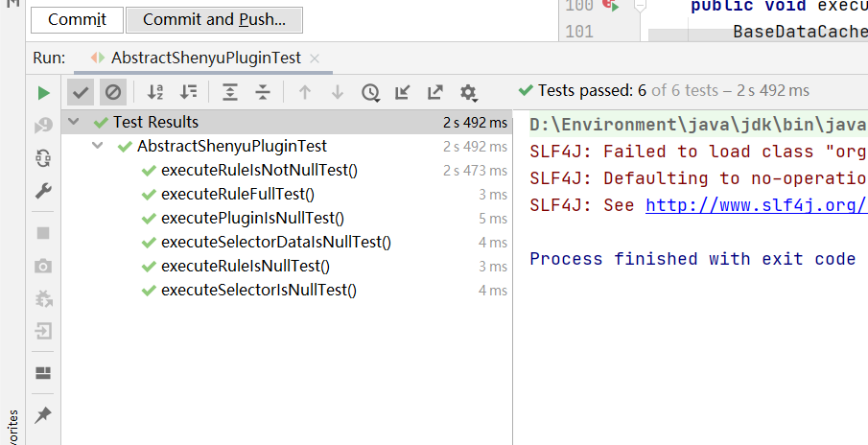Sort tests alphabetically
The width and height of the screenshot is (868, 445).
(x=155, y=92)
